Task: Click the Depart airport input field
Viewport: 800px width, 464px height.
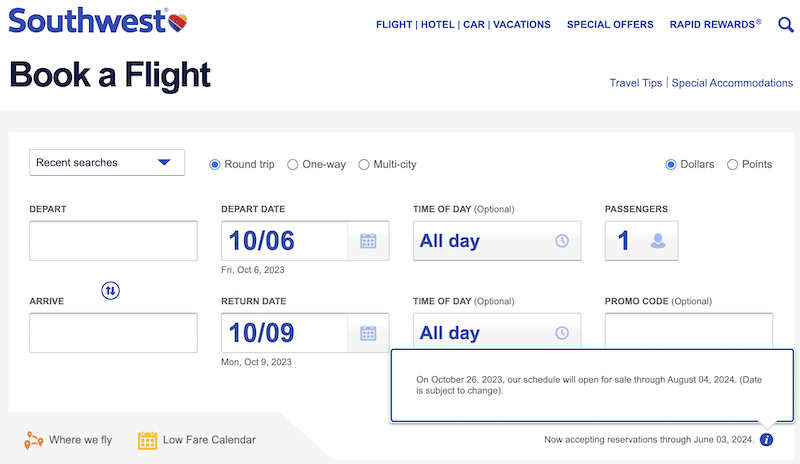Action: (x=113, y=241)
